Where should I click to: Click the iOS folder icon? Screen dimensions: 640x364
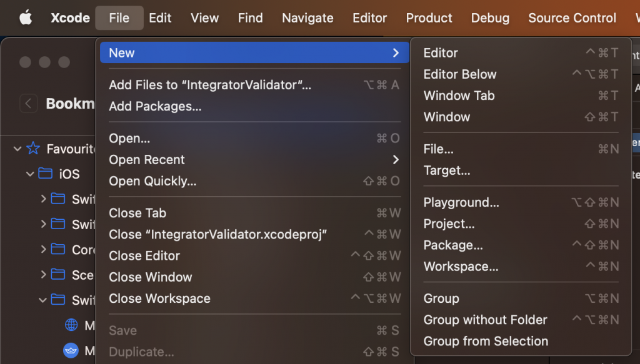[45, 173]
